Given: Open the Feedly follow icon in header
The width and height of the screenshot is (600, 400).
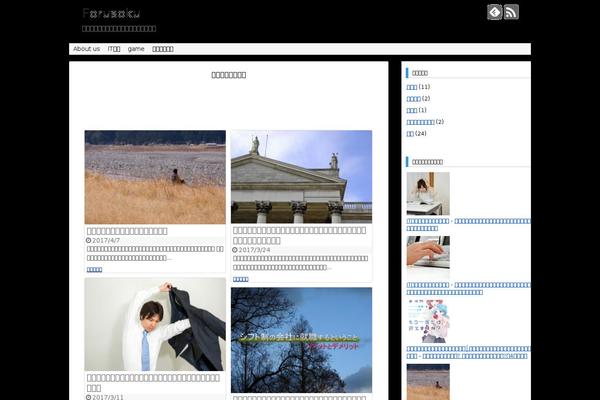Looking at the screenshot, I should tap(494, 12).
